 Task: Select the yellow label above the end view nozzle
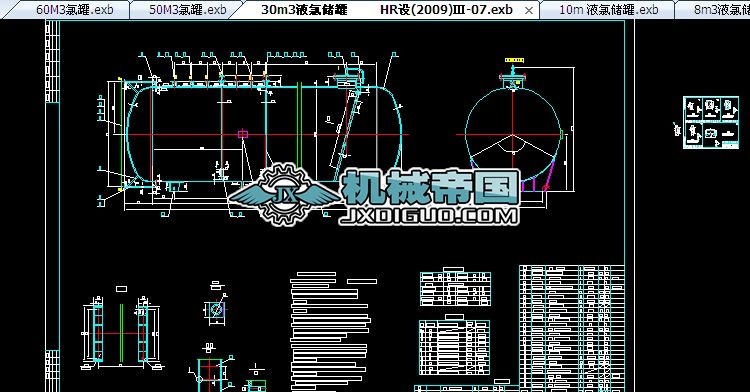tap(514, 61)
